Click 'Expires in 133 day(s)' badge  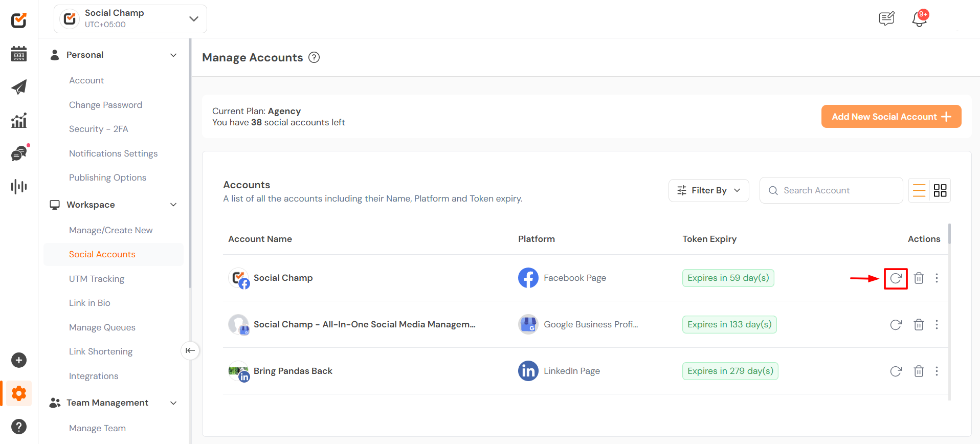tap(729, 324)
